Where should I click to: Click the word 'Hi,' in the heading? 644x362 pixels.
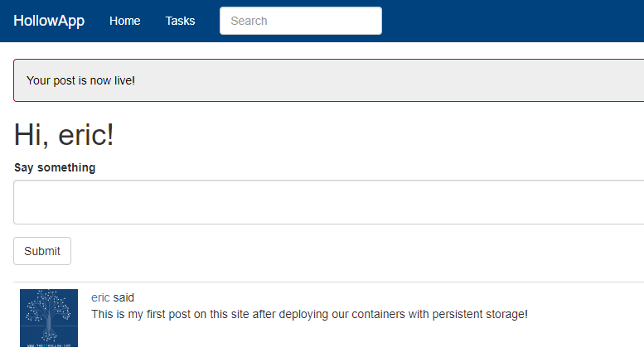point(31,135)
